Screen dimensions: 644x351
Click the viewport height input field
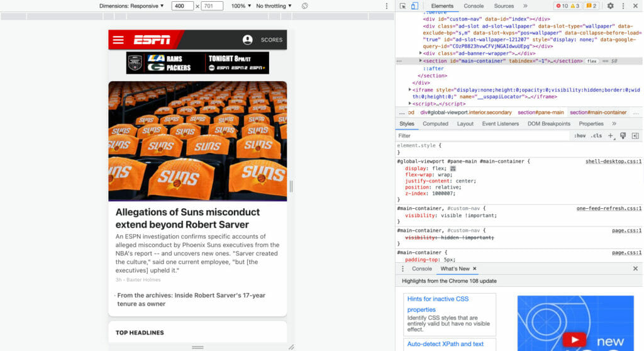point(212,6)
